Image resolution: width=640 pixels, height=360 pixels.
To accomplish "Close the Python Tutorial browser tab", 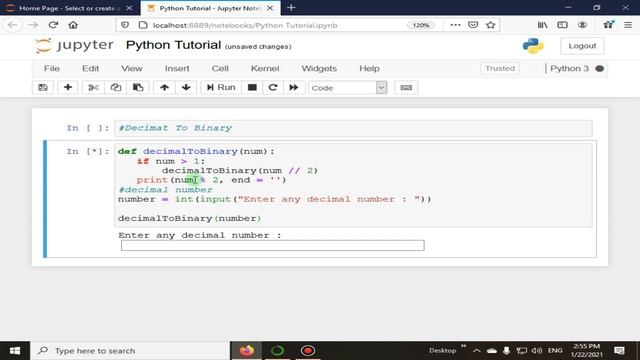I will (270, 8).
